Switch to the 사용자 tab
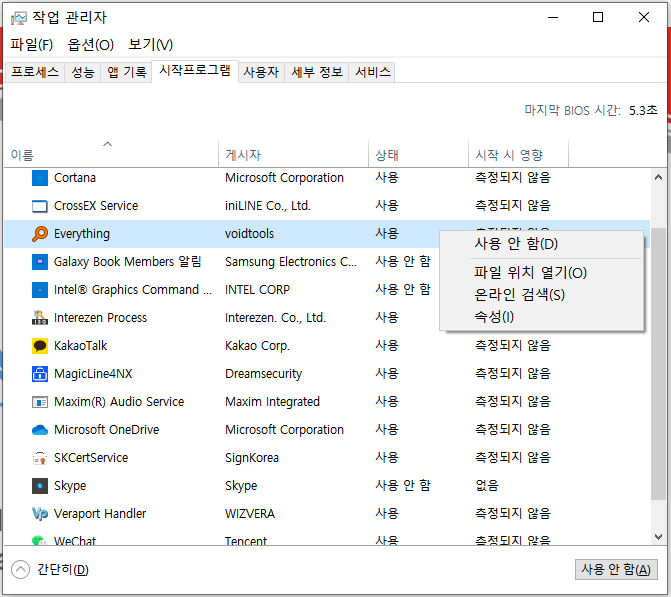Image resolution: width=671 pixels, height=597 pixels. (x=261, y=72)
